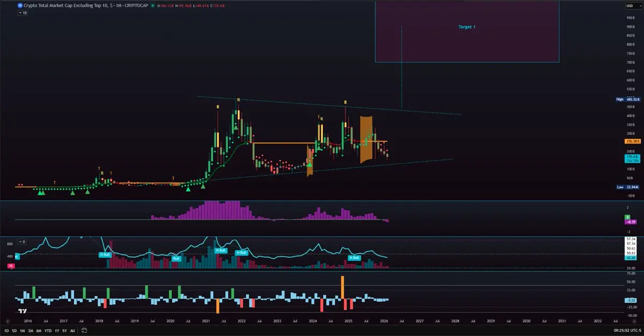Click the 900B level on price scale
This screenshot has height=336, width=644.
coord(630,26)
